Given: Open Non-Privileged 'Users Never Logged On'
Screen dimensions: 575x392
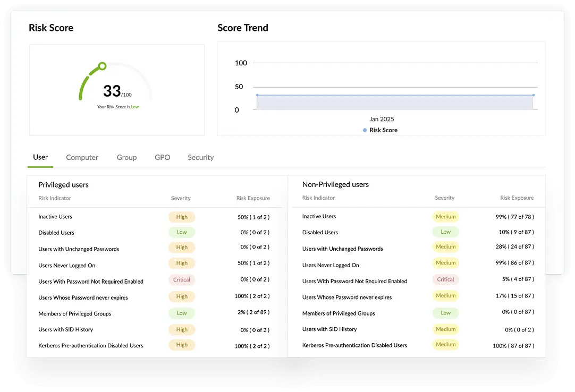Looking at the screenshot, I should pos(331,265).
